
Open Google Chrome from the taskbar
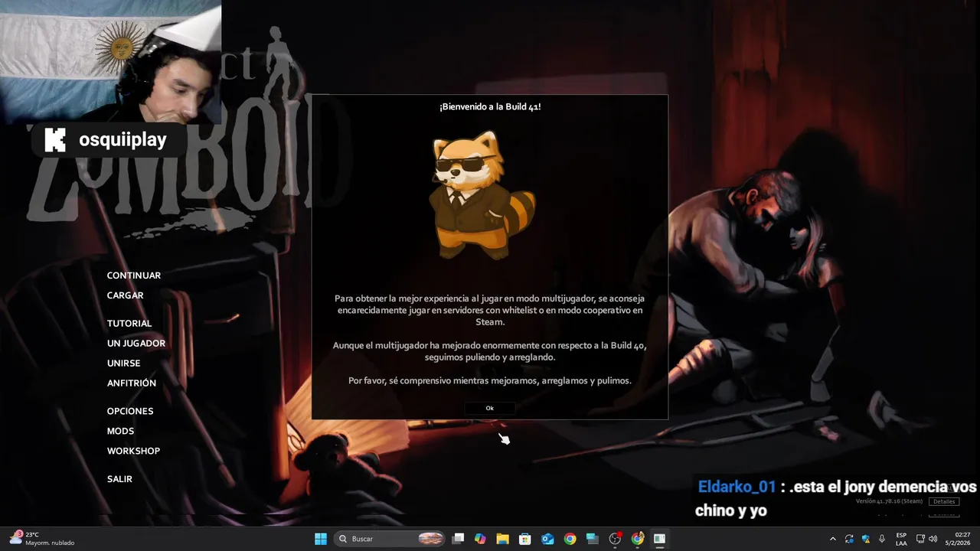point(570,539)
